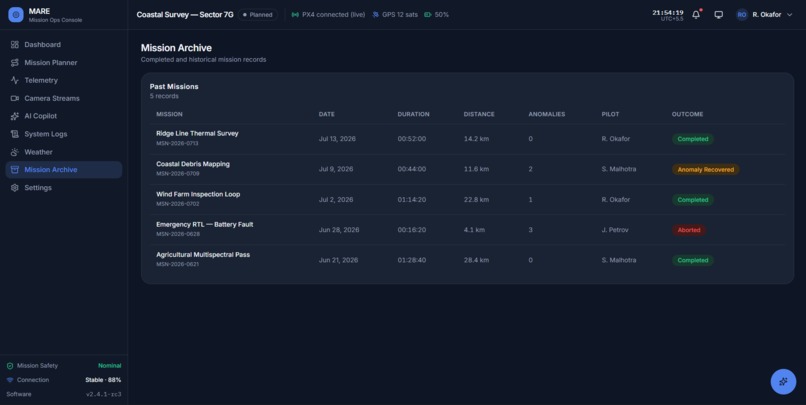Open the Weather page

64,152
